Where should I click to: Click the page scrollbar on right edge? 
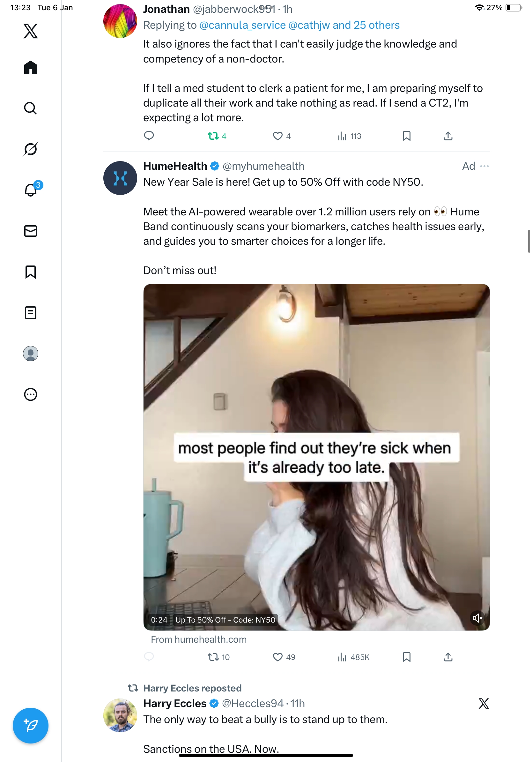pyautogui.click(x=529, y=241)
